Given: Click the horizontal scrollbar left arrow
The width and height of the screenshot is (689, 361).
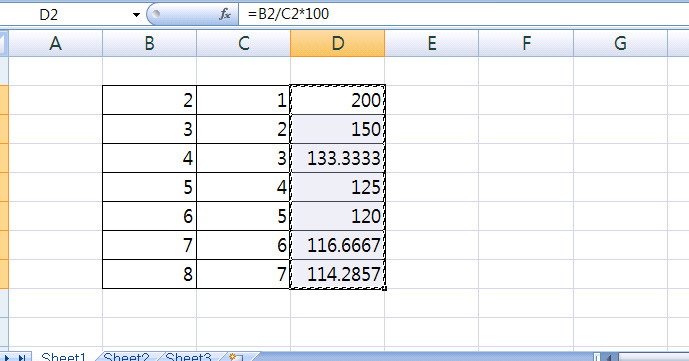Looking at the screenshot, I should [x=609, y=357].
